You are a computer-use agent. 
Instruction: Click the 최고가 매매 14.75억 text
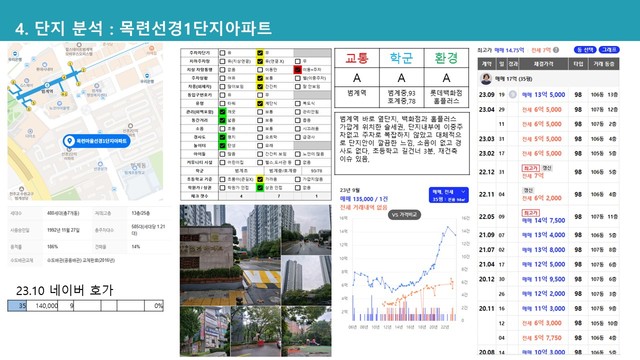(x=500, y=50)
